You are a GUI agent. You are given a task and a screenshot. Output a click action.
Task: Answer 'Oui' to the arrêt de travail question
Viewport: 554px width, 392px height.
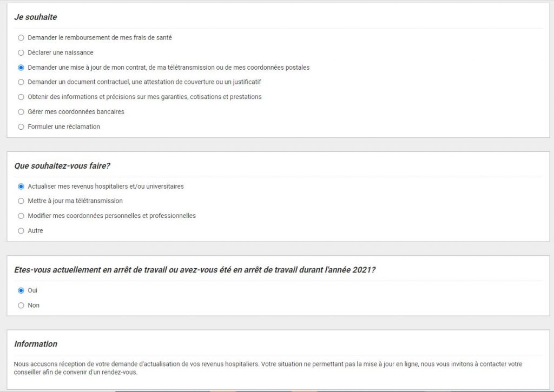point(21,290)
